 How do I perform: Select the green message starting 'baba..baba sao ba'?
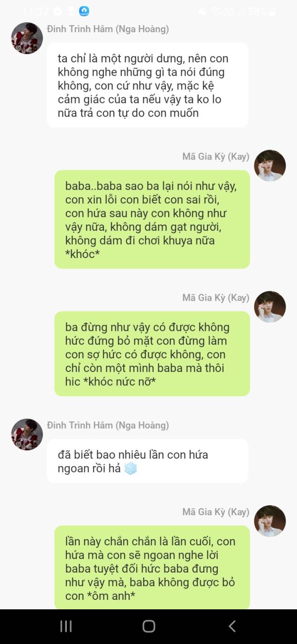click(152, 219)
